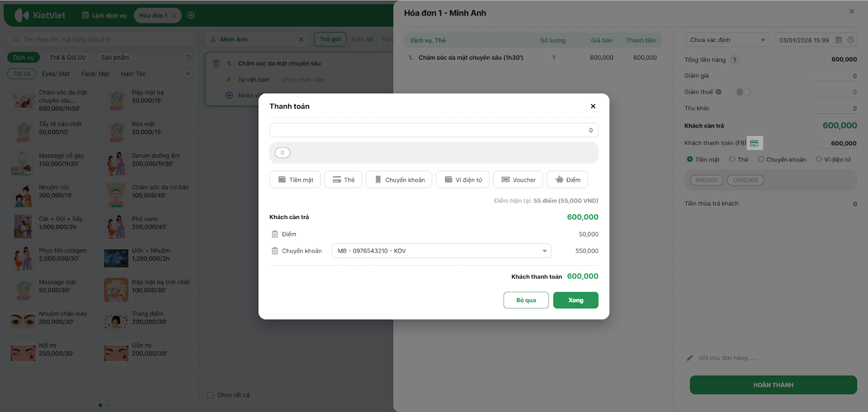Open the Chưa xác định dropdown
This screenshot has height=412, width=868.
pos(727,40)
